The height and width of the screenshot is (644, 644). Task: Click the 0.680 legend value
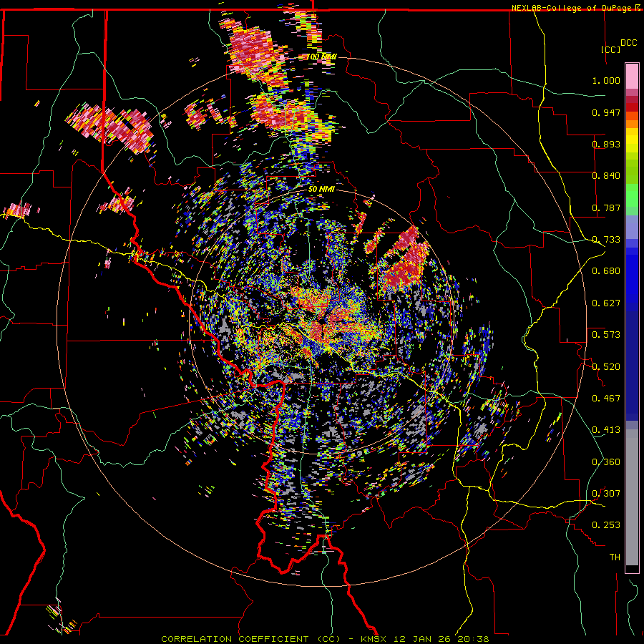tap(606, 271)
